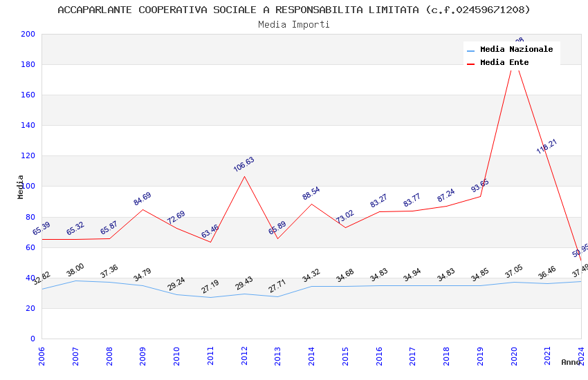
Task: Select the 2015 year axis label
Action: point(345,356)
